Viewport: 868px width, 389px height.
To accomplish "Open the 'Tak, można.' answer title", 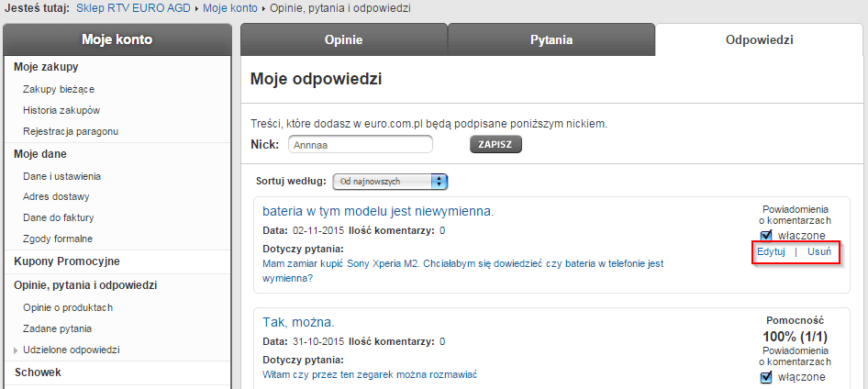I will point(298,322).
